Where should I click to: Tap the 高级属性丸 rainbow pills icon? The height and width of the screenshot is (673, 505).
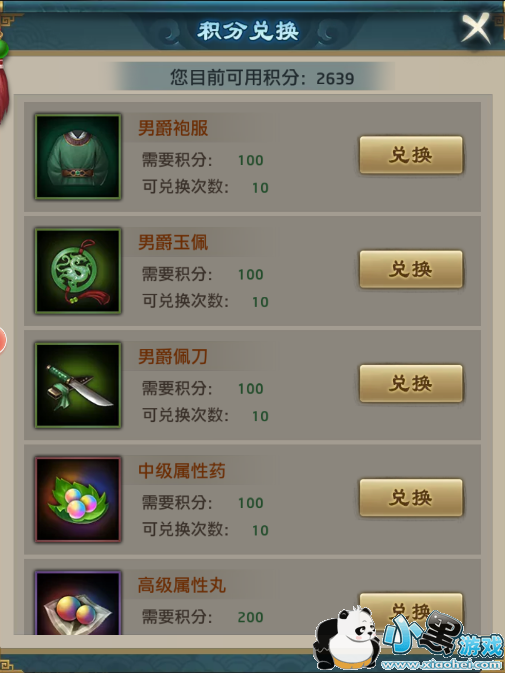coord(78,603)
